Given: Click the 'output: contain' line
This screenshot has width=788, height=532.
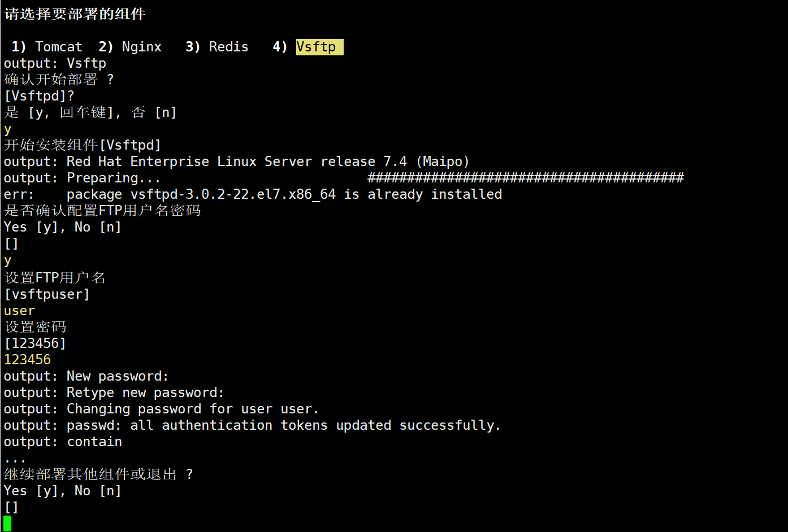Looking at the screenshot, I should (x=63, y=442).
